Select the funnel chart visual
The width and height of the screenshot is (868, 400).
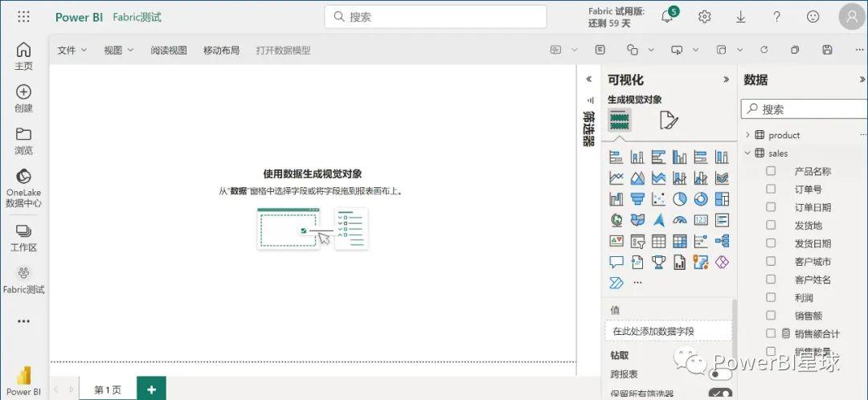[637, 199]
